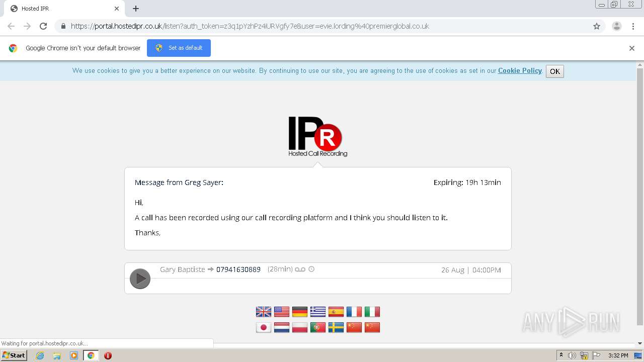644x362 pixels.
Task: Accept cookies with the OK button
Action: coord(555,71)
